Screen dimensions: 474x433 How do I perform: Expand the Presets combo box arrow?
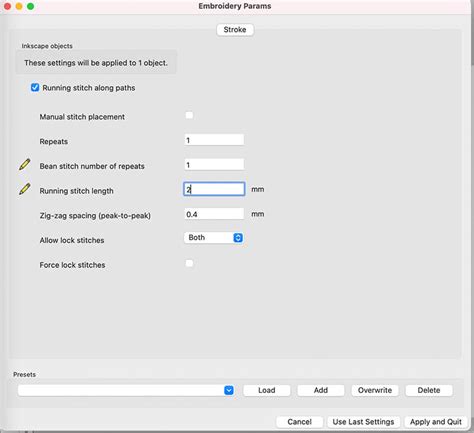(229, 390)
